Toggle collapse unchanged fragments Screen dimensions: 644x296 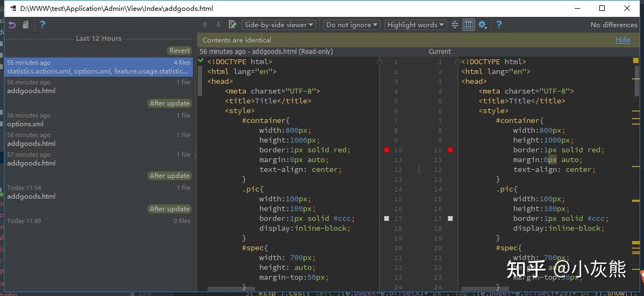[455, 24]
